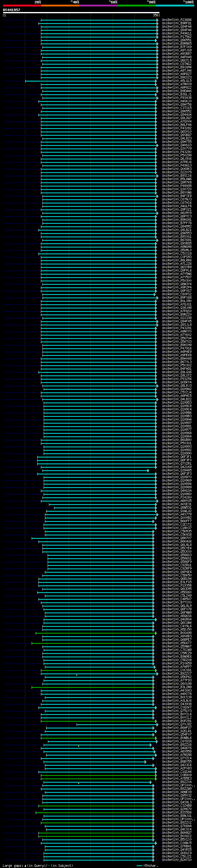Select the AV441957 query label
The image size is (197, 868).
(x=11, y=10)
